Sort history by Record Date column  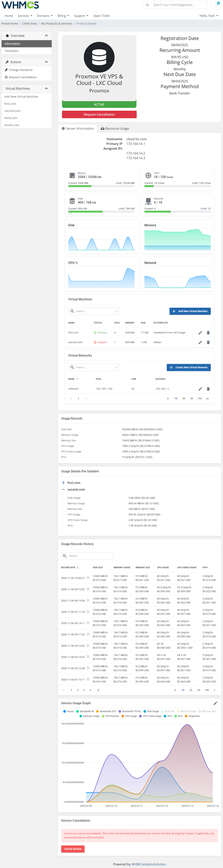coord(69,567)
